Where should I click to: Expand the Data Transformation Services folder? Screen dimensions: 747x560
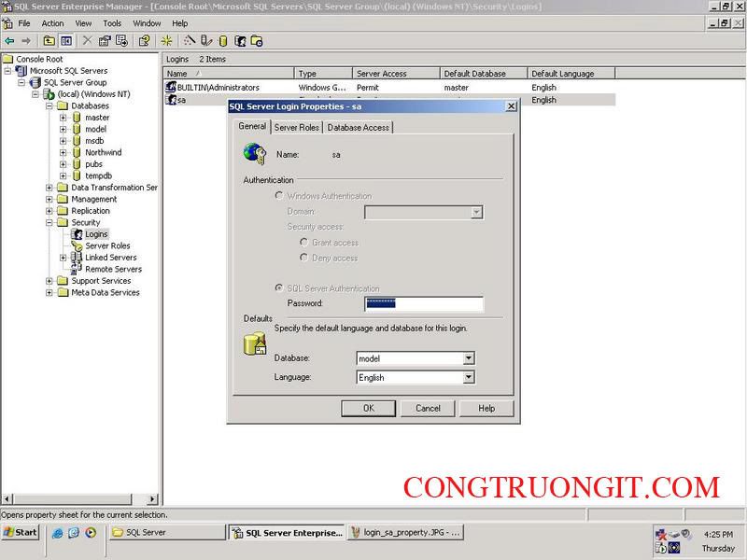click(49, 188)
